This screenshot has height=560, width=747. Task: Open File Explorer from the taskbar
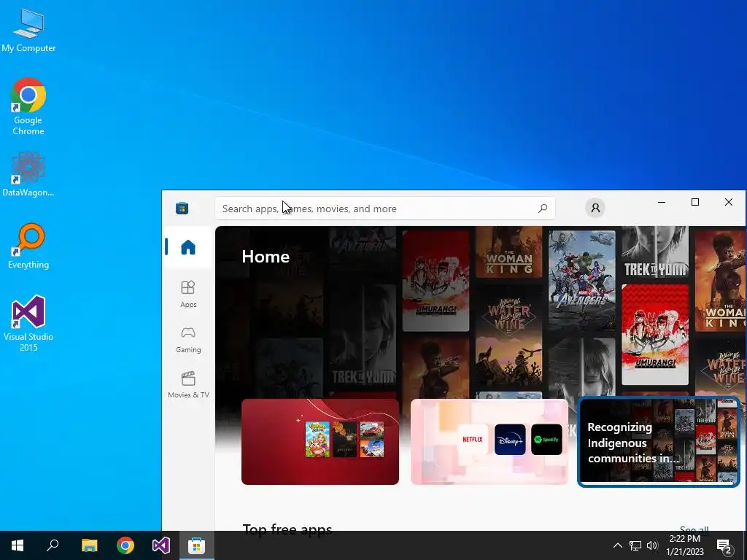tap(89, 545)
